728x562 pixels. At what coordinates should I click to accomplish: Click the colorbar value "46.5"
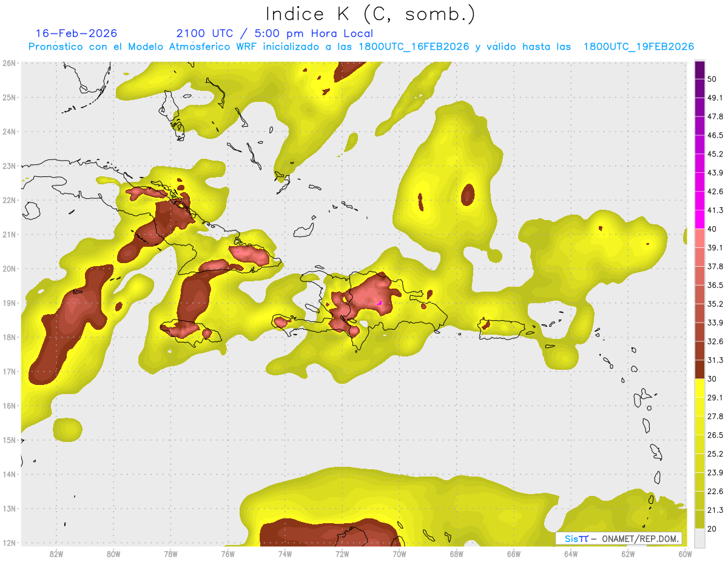point(715,135)
